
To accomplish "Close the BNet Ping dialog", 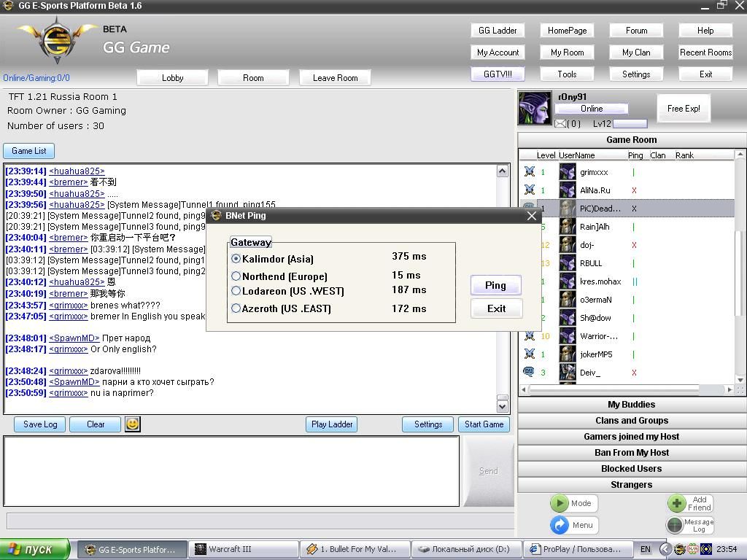I will [x=532, y=216].
